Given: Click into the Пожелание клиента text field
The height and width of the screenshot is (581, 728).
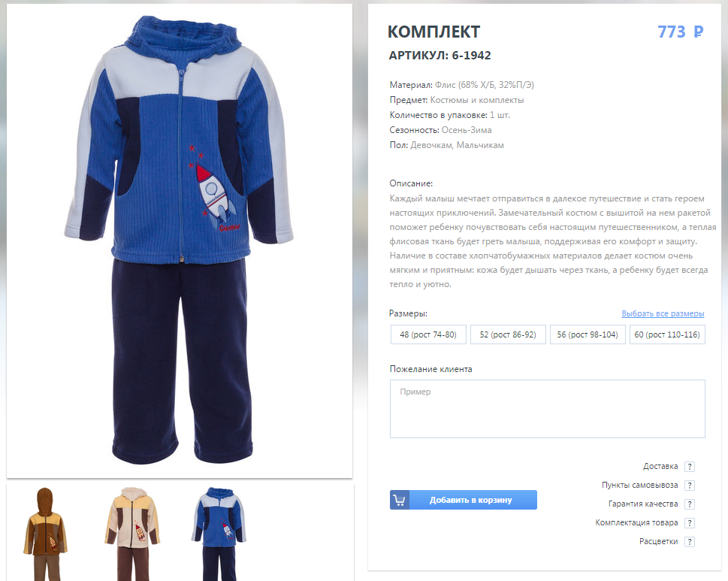Looking at the screenshot, I should 548,409.
